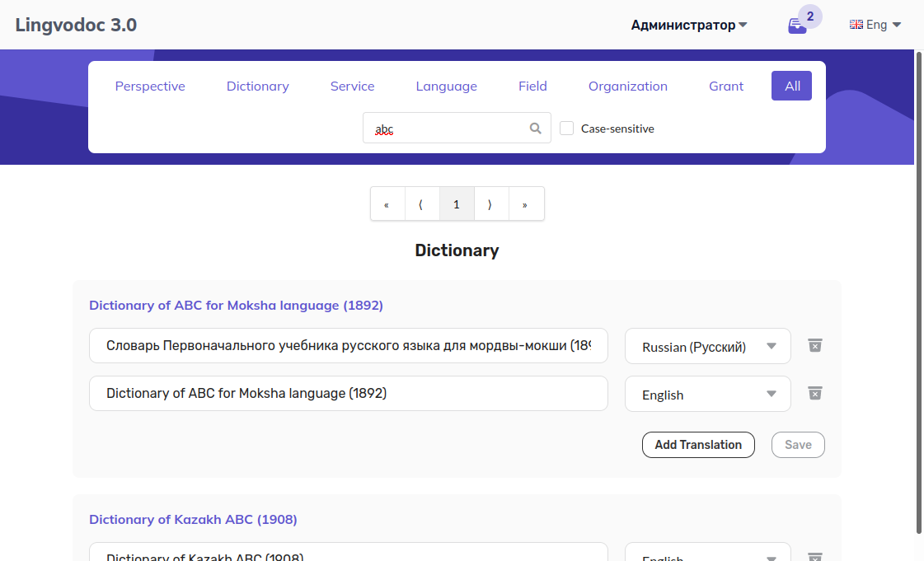Image resolution: width=924 pixels, height=561 pixels.
Task: Open the English language dropdown on second translation
Action: coord(707,394)
